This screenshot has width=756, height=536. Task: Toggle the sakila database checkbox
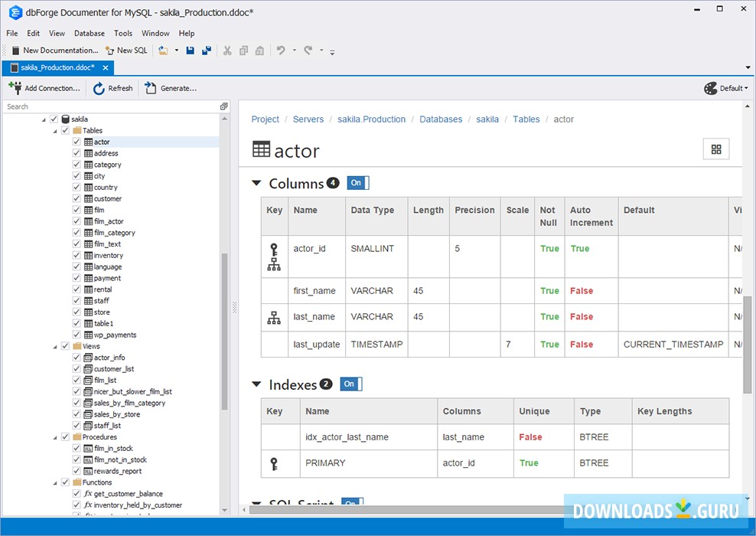tap(54, 119)
